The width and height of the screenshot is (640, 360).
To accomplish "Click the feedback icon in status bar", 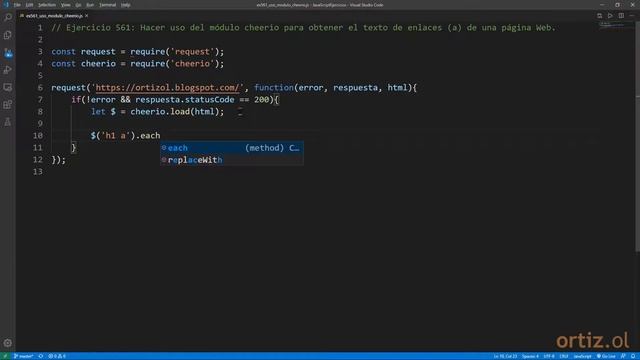I will [623, 356].
